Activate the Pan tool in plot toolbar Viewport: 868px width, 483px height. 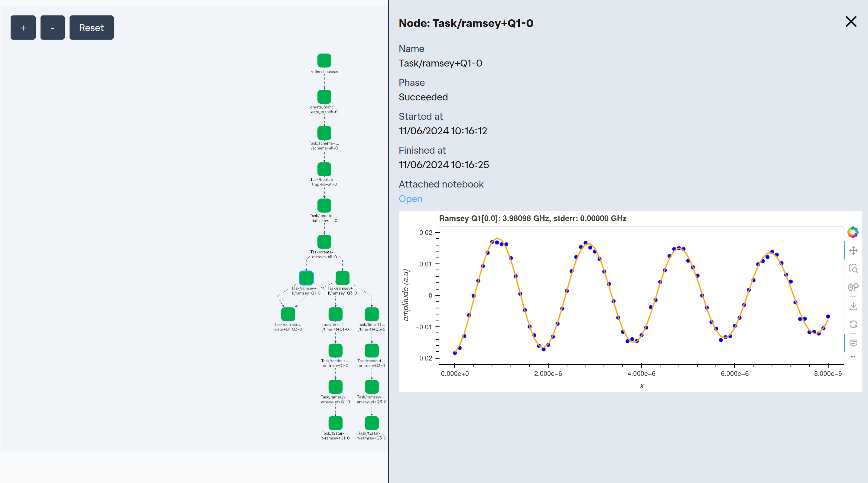point(853,250)
